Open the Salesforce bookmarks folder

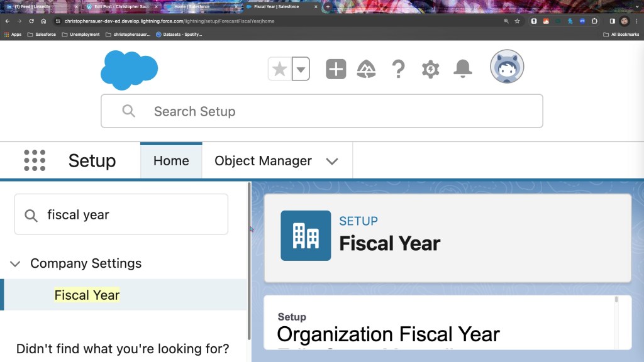tap(42, 35)
